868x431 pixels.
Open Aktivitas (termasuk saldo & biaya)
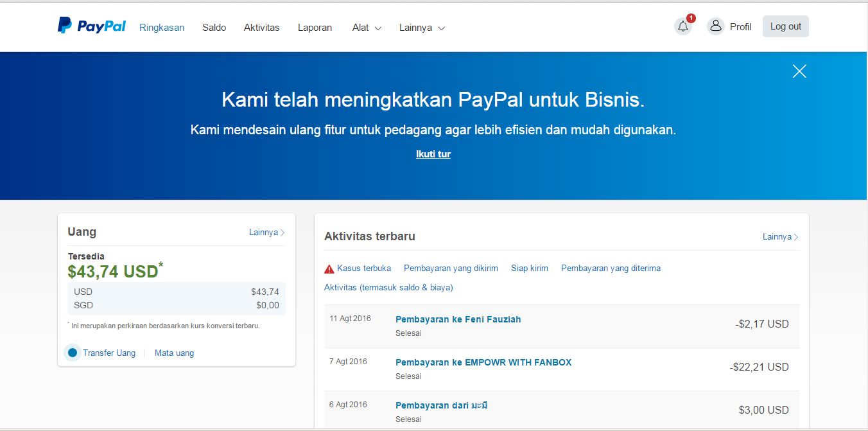pos(388,287)
